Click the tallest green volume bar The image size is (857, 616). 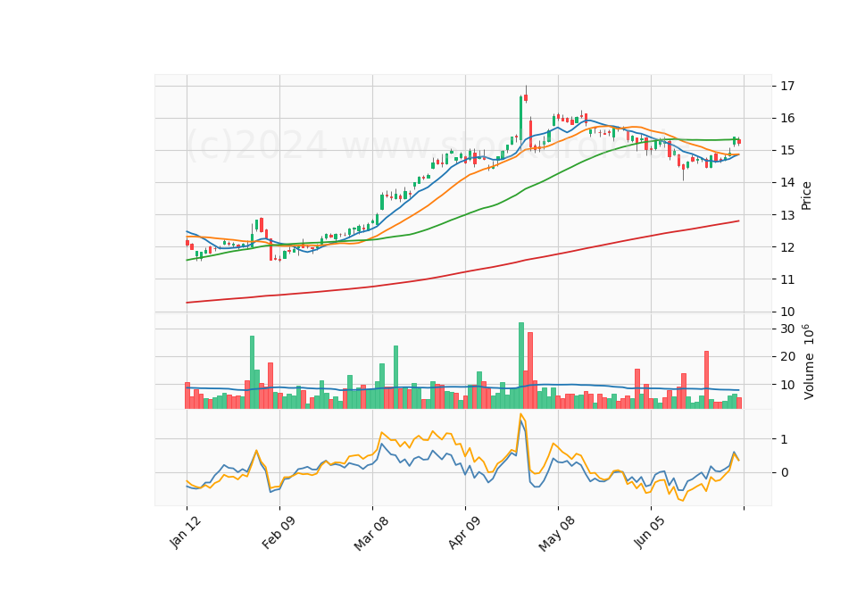[x=521, y=365]
